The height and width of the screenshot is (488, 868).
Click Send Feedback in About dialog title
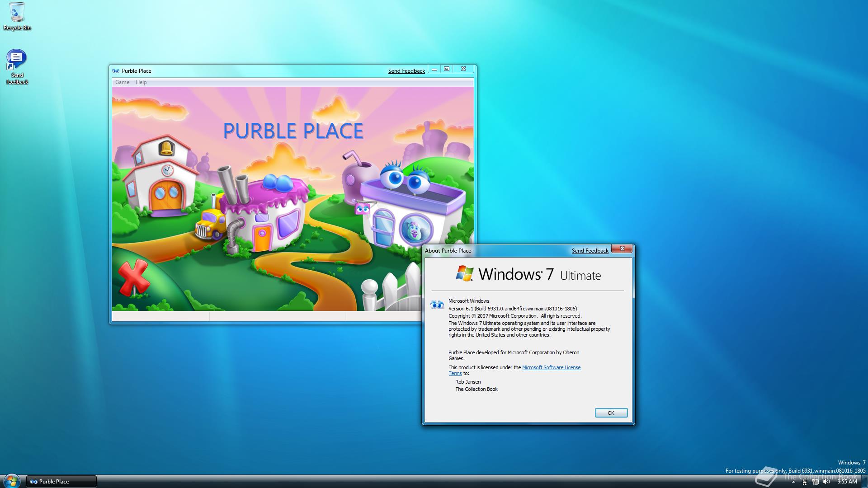pos(590,251)
